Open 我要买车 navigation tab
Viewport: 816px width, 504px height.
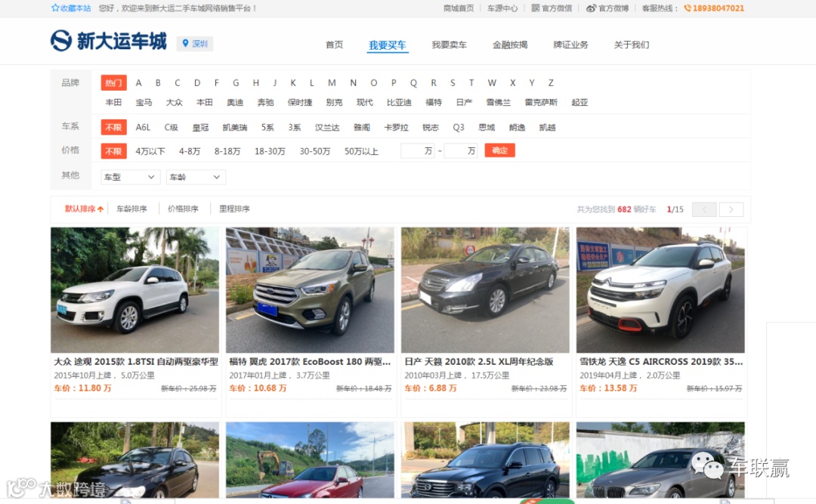pyautogui.click(x=387, y=45)
